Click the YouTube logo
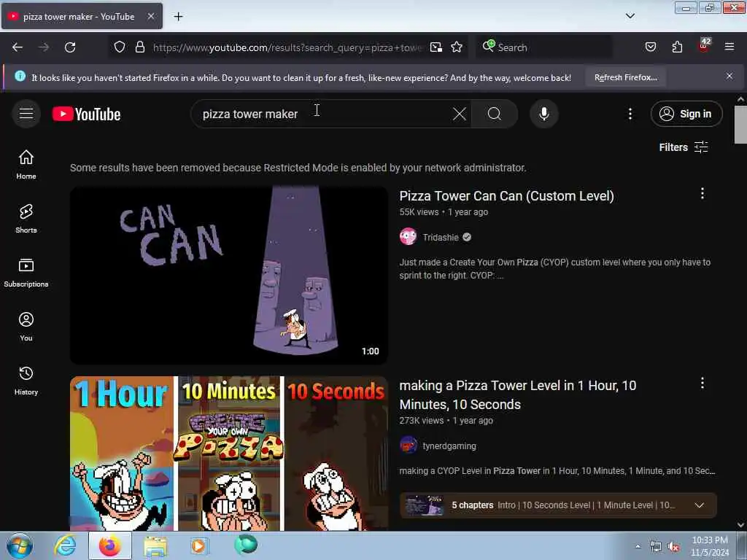Screen dimensions: 747x560 point(86,114)
